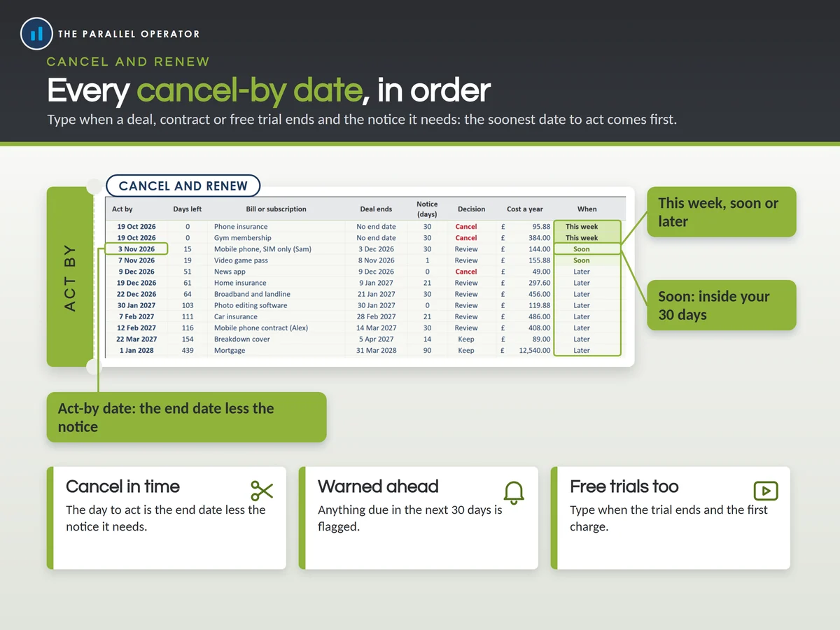Viewport: 840px width, 630px height.
Task: Click the 'Act by' column header
Action: click(x=122, y=209)
